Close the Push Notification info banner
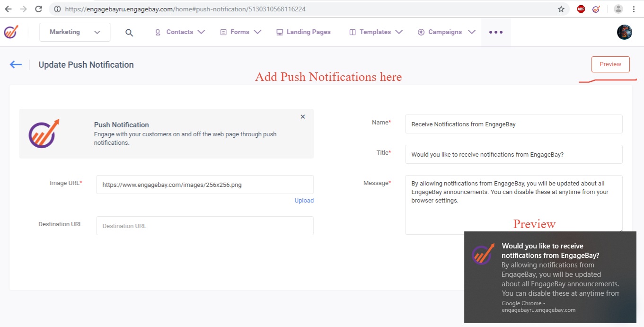 [x=303, y=117]
